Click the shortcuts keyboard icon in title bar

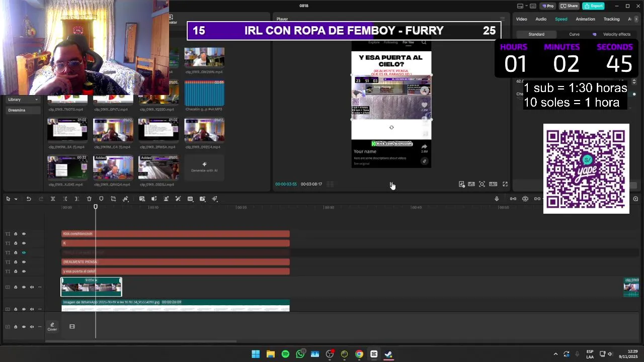(x=533, y=6)
